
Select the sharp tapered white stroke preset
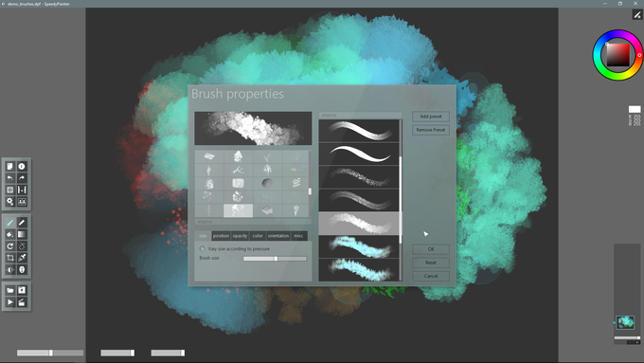point(359,154)
